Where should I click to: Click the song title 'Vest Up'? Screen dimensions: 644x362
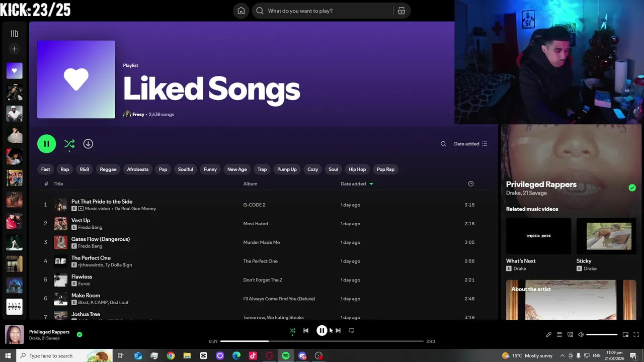coord(80,220)
